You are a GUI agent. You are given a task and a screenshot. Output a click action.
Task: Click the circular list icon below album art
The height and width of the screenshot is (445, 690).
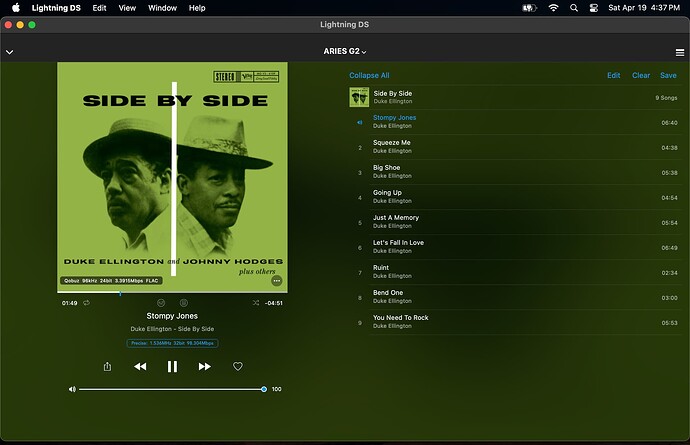click(x=184, y=303)
